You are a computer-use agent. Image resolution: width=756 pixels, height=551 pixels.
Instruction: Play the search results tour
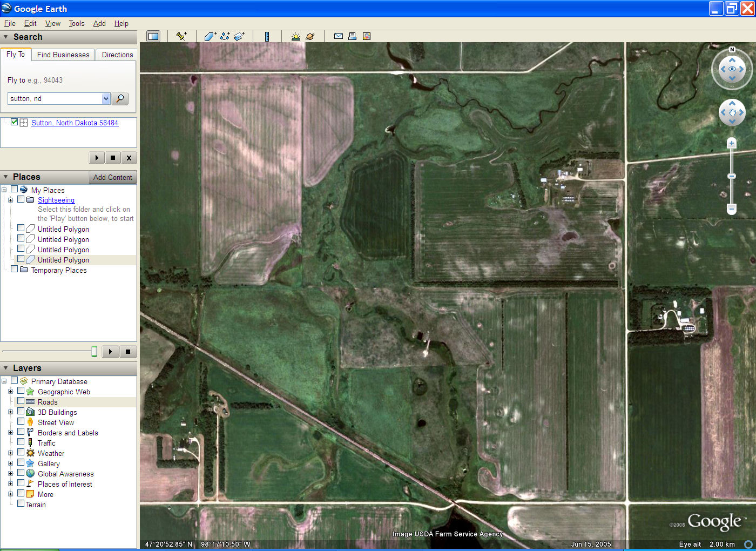[x=97, y=158]
